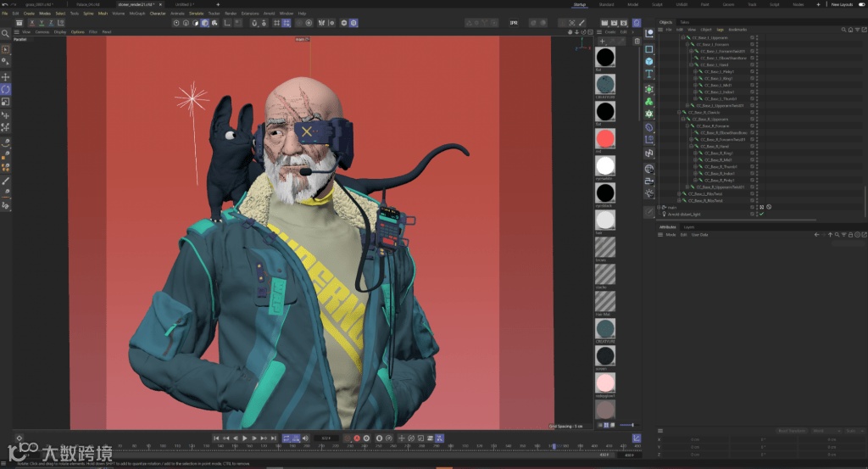The width and height of the screenshot is (868, 469).
Task: Toggle Y axis lock
Action: point(42,23)
